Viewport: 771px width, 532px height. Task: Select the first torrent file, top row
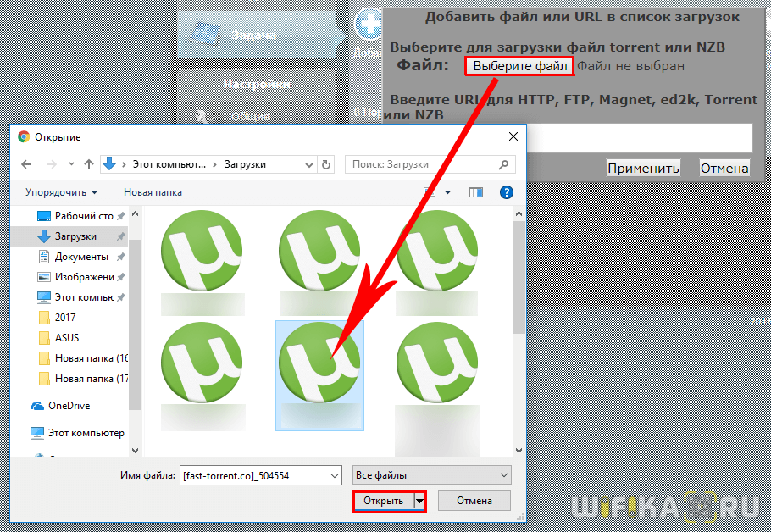pyautogui.click(x=202, y=263)
